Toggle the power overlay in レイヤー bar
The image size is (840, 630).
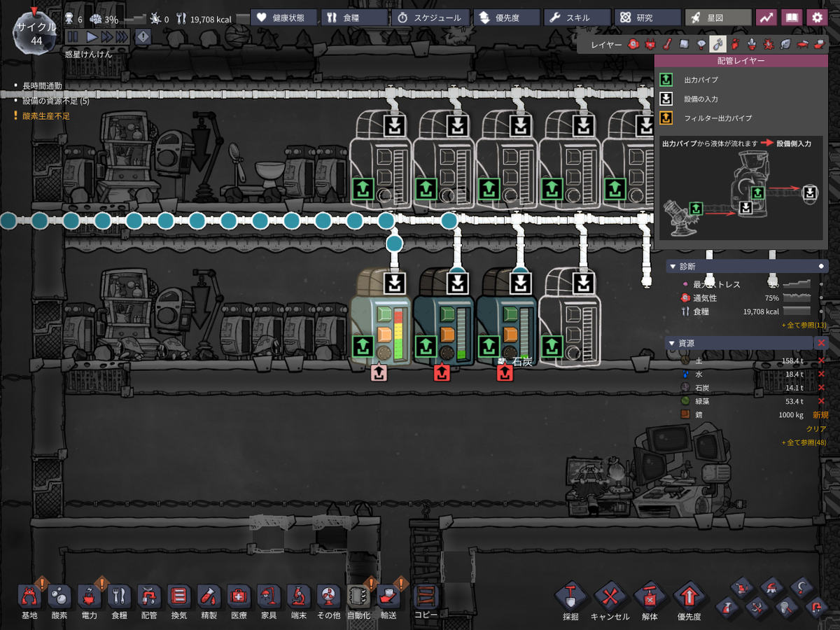tap(650, 44)
